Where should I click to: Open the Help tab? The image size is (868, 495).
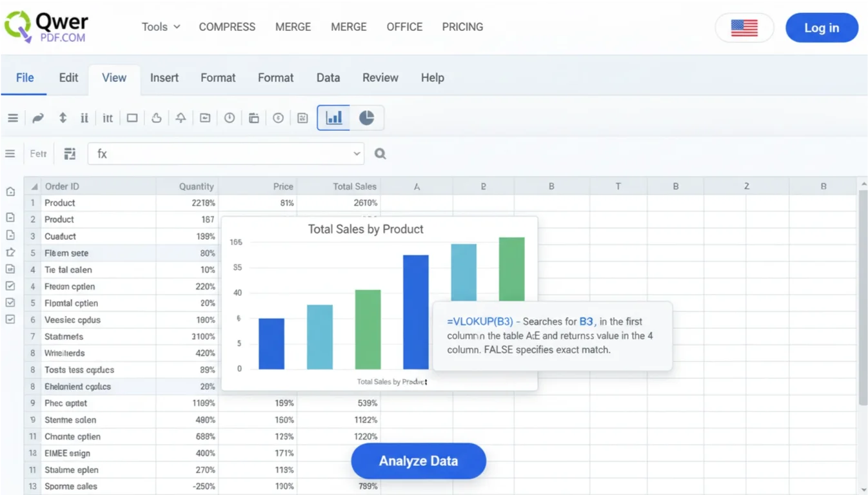(x=433, y=78)
